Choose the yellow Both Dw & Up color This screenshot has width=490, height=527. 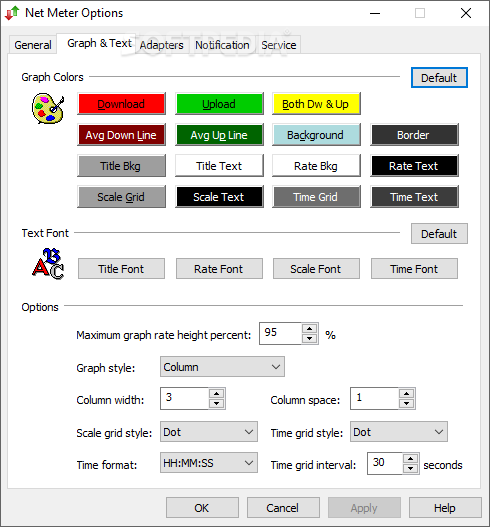coord(316,104)
